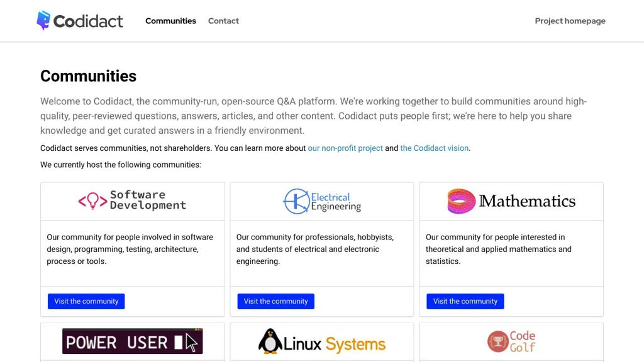Viewport: 644px width, 362px height.
Task: Open the Contact nav item
Action: click(x=223, y=21)
